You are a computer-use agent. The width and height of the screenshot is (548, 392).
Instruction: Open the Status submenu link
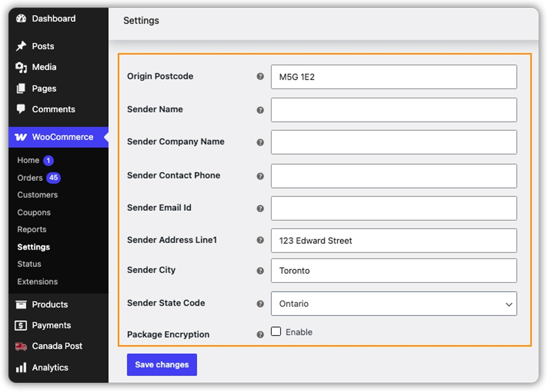pyautogui.click(x=30, y=264)
